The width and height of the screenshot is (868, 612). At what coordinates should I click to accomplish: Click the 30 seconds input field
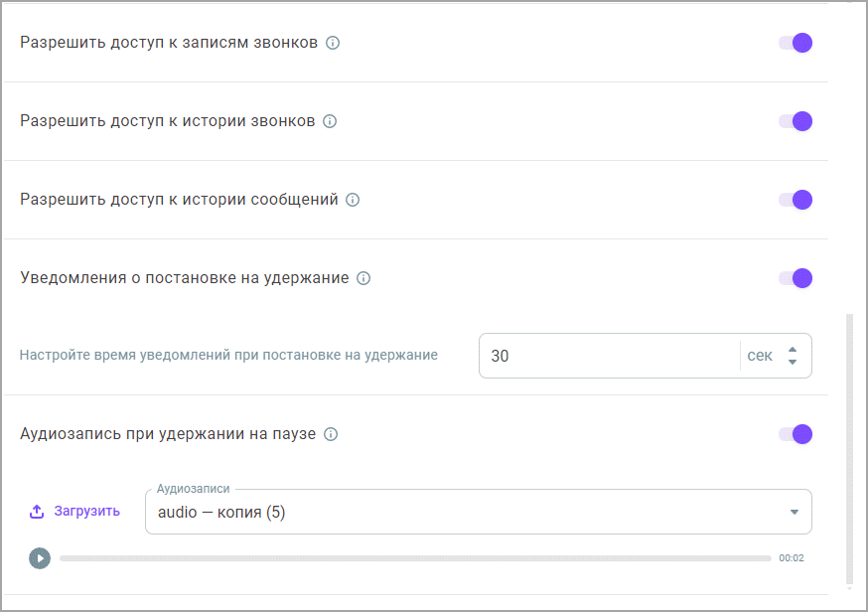click(609, 356)
